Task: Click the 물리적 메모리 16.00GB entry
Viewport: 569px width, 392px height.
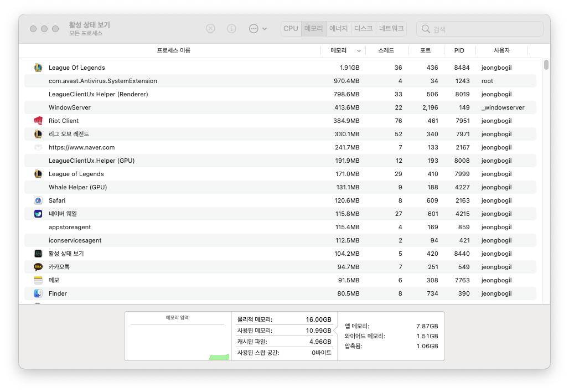Action: coord(284,319)
